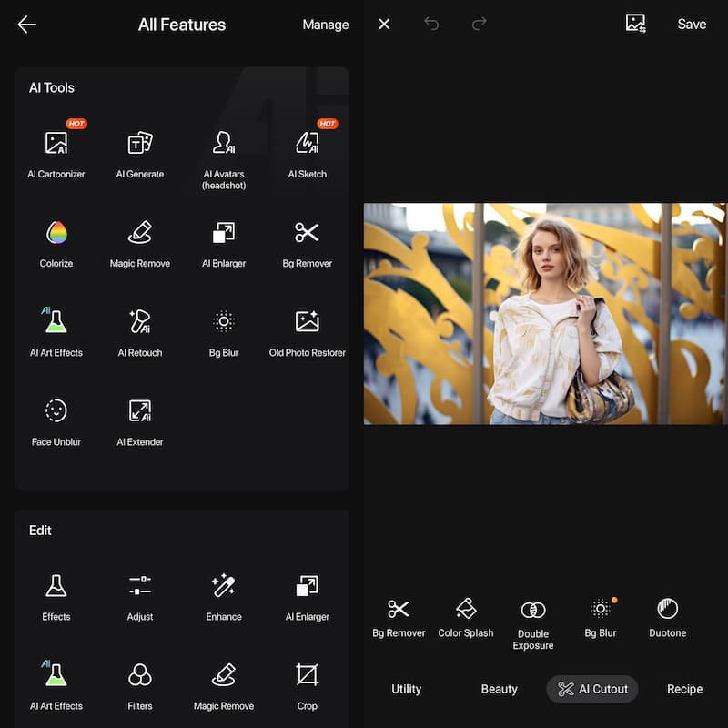Image resolution: width=728 pixels, height=728 pixels.
Task: Open the Filters tool
Action: pyautogui.click(x=140, y=687)
